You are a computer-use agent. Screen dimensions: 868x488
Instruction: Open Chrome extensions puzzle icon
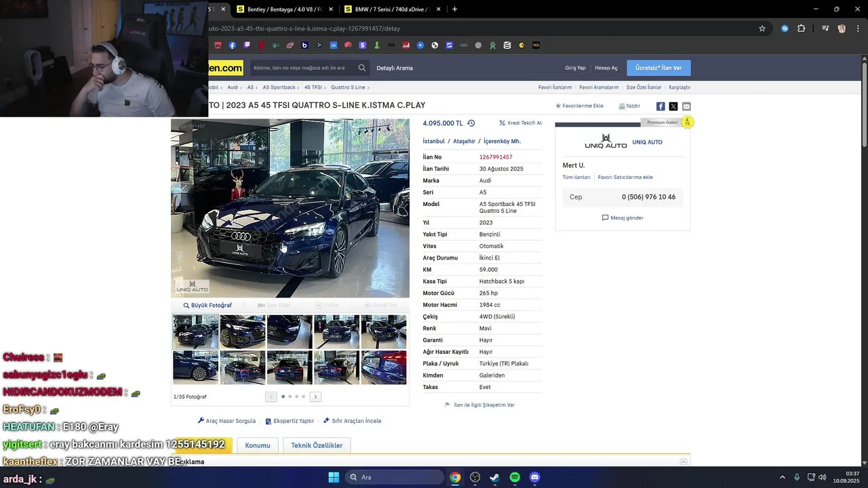pos(802,28)
